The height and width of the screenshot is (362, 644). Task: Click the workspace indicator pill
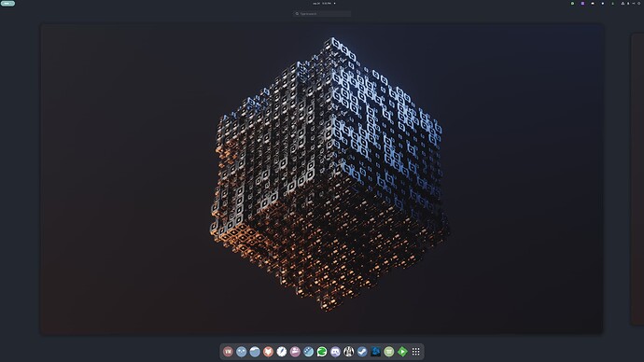coord(7,4)
